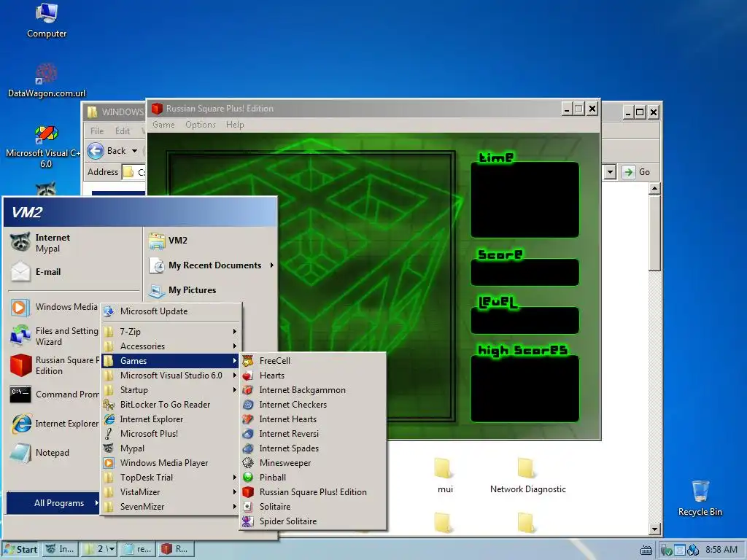Launch FreeCell from Games menu
The width and height of the screenshot is (747, 560).
(312, 361)
